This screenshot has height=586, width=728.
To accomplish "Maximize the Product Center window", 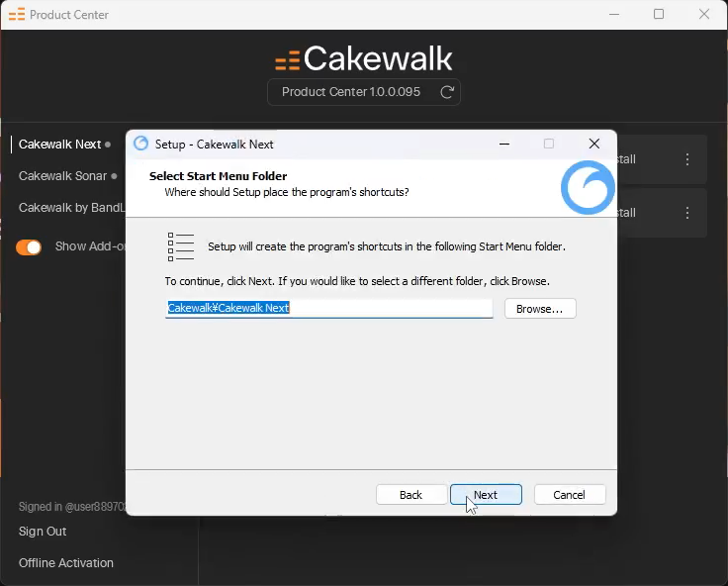I will click(x=659, y=15).
